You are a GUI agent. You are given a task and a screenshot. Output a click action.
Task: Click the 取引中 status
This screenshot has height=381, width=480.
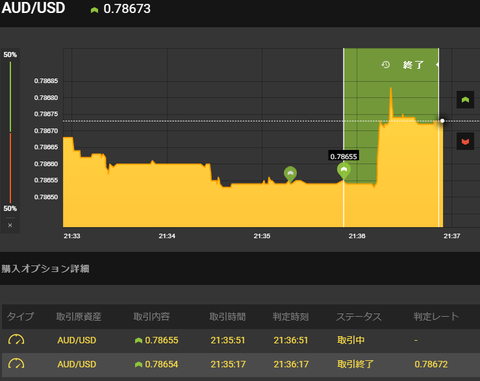click(351, 340)
